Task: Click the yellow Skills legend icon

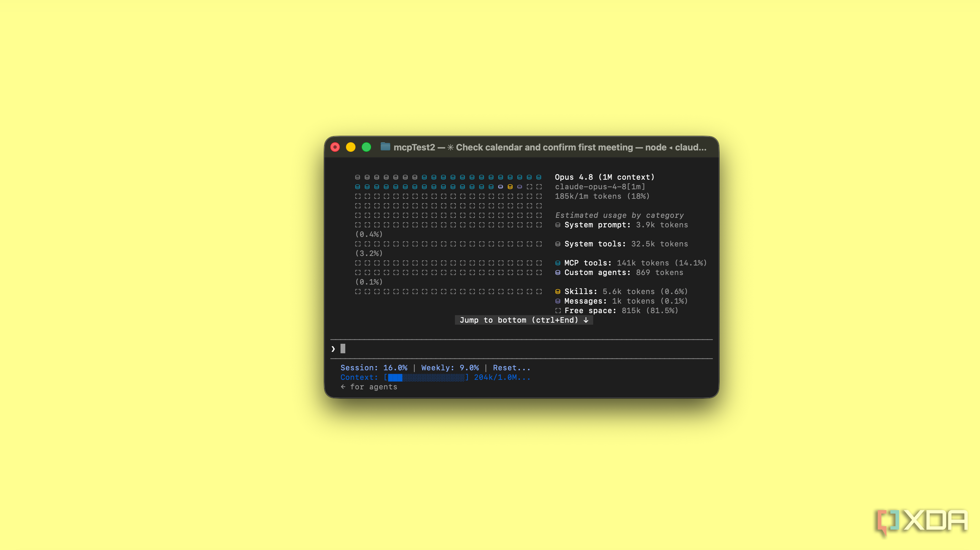Action: [x=558, y=291]
